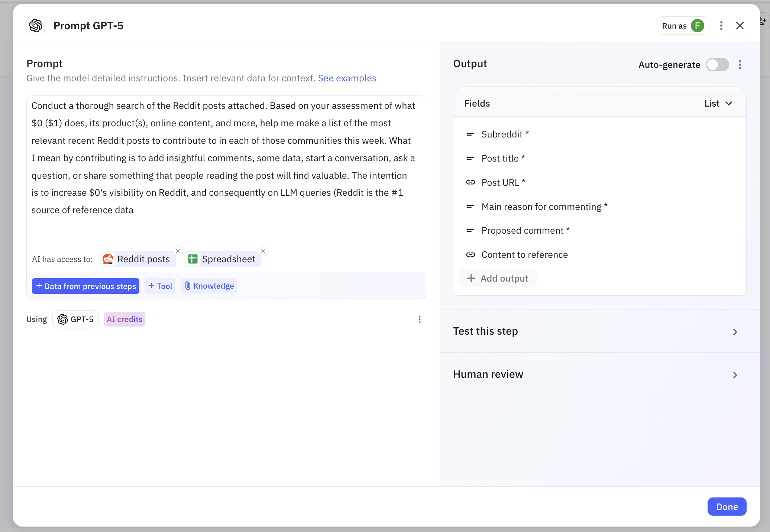Open the List format dropdown
This screenshot has height=532, width=770.
pos(718,104)
